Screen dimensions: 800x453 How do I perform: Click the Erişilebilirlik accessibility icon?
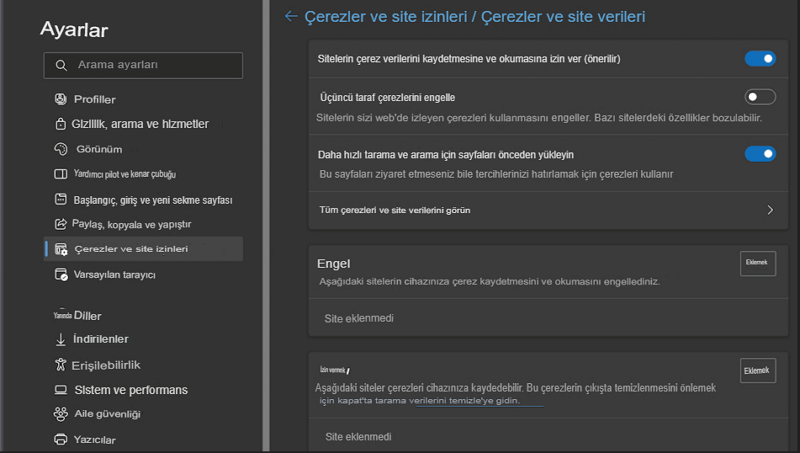61,364
